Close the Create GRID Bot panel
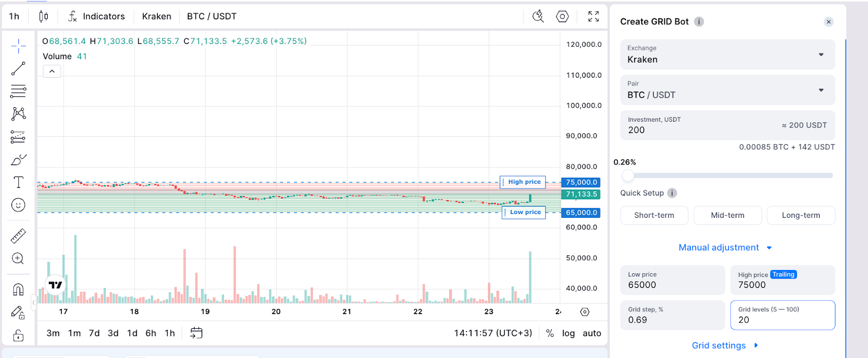This screenshot has width=868, height=358. click(x=828, y=22)
